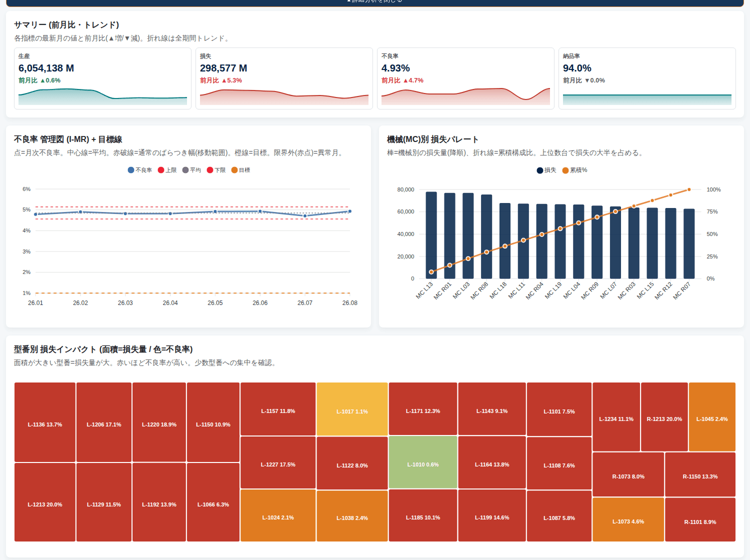This screenshot has width=750, height=560.
Task: Toggle the 上限 legend entry
Action: [167, 170]
